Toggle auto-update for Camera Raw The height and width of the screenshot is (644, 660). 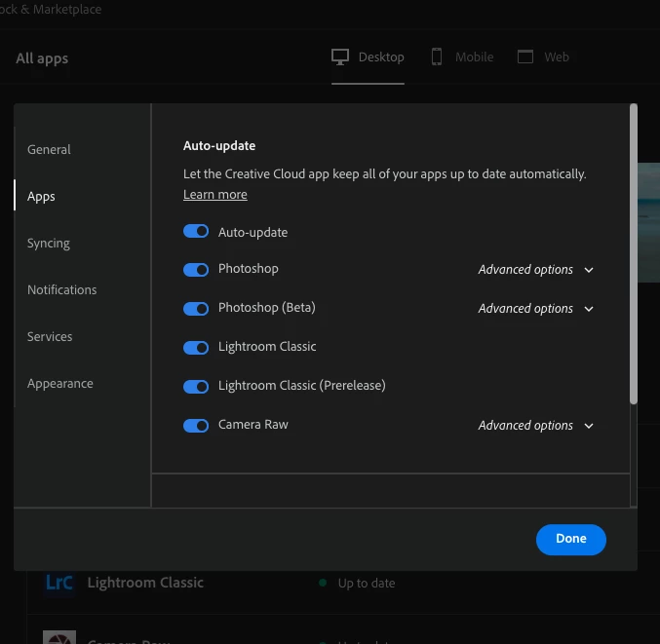pyautogui.click(x=196, y=426)
